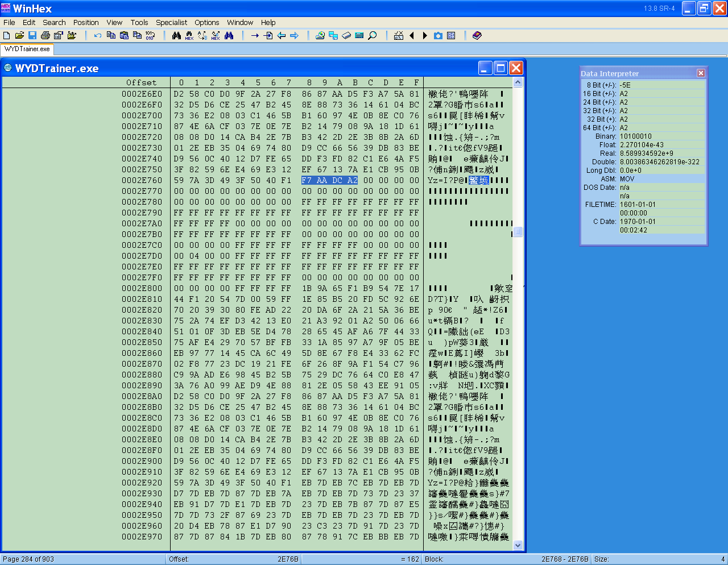Open the Edit menu
The width and height of the screenshot is (728, 565).
[29, 22]
